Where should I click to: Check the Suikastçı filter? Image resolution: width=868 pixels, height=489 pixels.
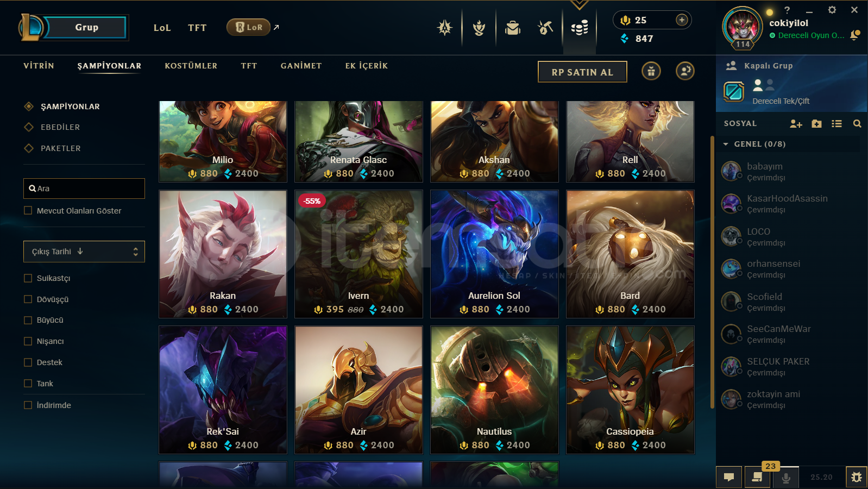pyautogui.click(x=28, y=278)
